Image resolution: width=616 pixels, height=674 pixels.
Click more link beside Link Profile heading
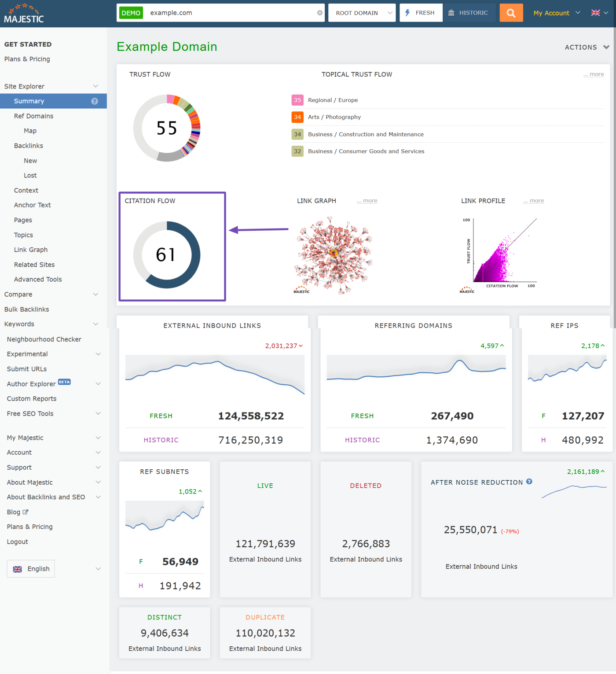pyautogui.click(x=533, y=201)
